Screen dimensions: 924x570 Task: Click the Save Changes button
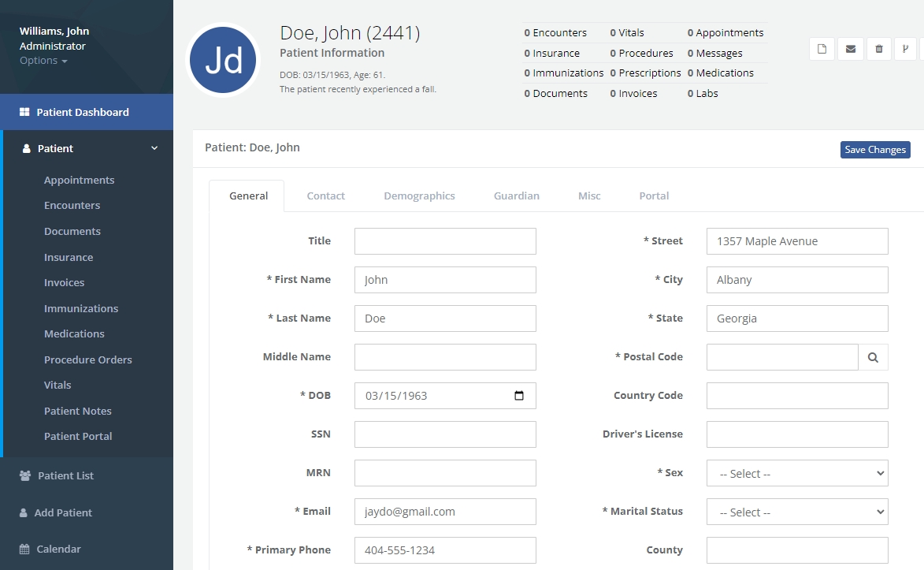[x=874, y=150]
